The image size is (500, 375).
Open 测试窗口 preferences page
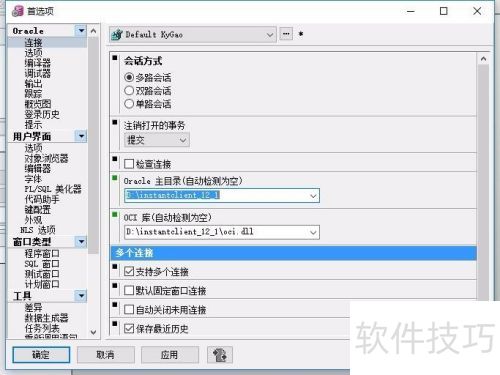pyautogui.click(x=42, y=274)
